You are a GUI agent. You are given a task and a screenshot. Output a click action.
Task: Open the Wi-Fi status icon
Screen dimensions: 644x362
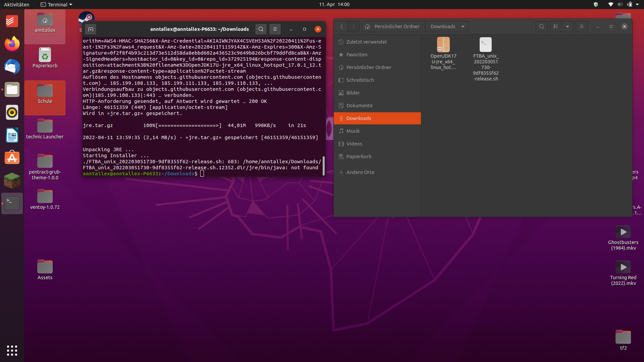(610, 4)
